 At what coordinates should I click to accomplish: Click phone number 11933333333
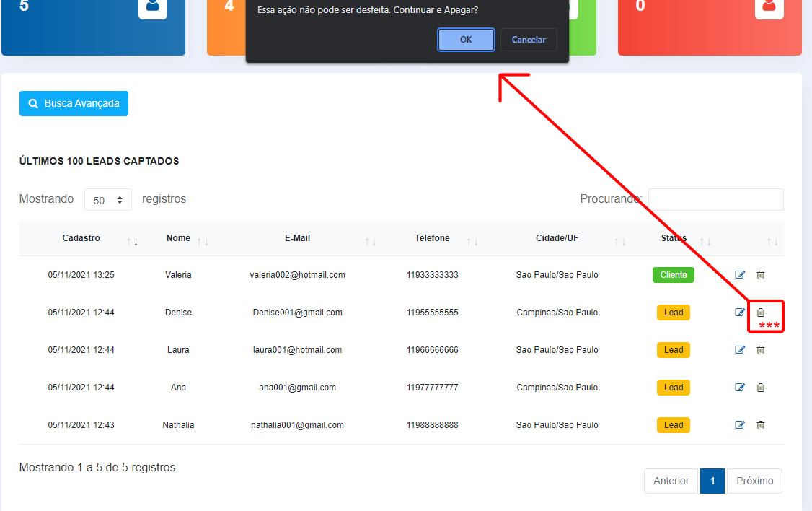tap(433, 275)
